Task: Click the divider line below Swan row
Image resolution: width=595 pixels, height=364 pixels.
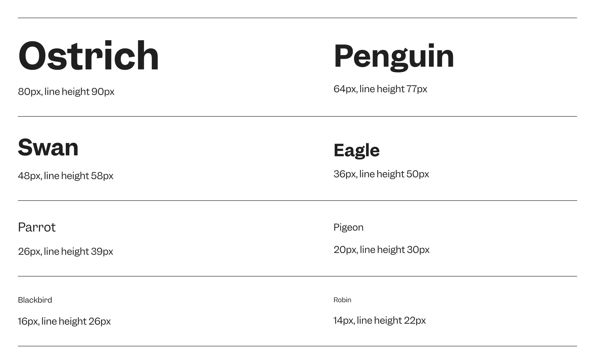Action: point(297,201)
